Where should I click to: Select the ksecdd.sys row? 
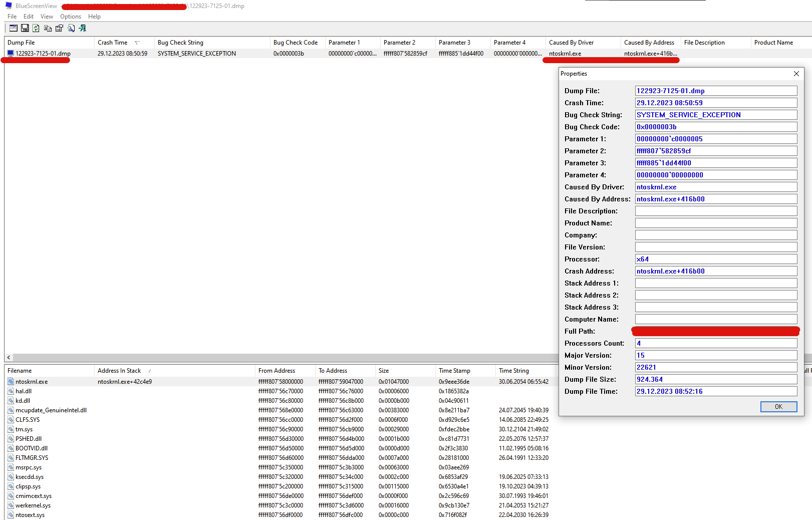(x=281, y=477)
